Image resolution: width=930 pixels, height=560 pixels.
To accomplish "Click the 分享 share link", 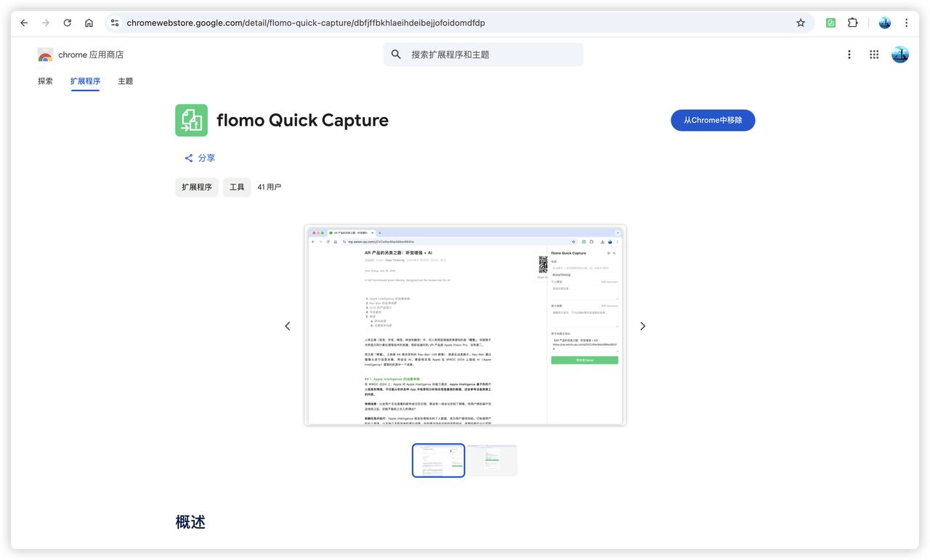I will click(x=200, y=158).
